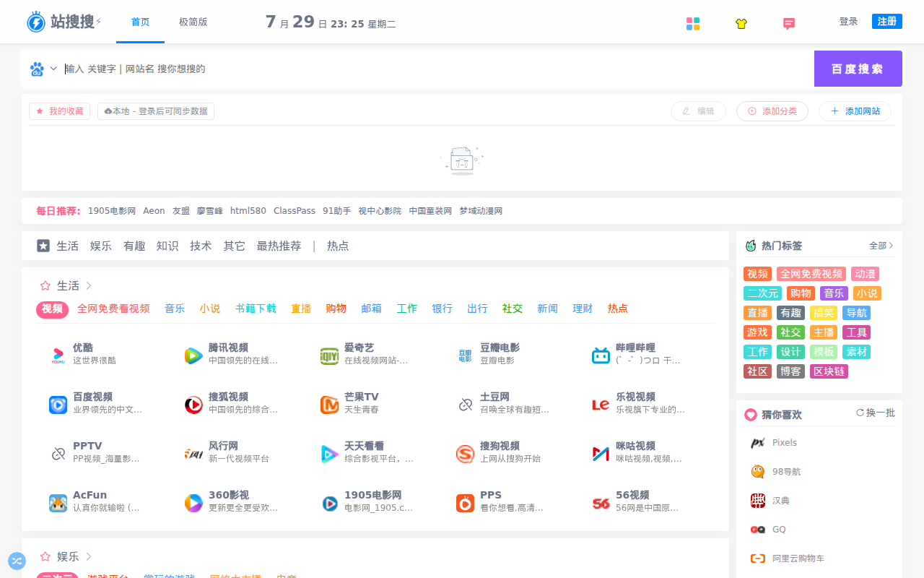Expand the 生活 section chevron
This screenshot has width=924, height=578.
pyautogui.click(x=89, y=285)
